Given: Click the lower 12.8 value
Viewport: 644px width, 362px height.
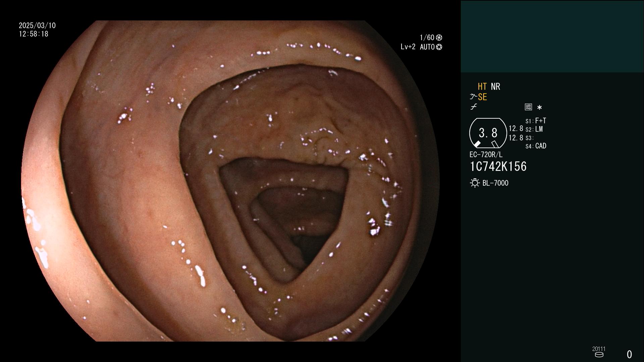Looking at the screenshot, I should click(516, 138).
